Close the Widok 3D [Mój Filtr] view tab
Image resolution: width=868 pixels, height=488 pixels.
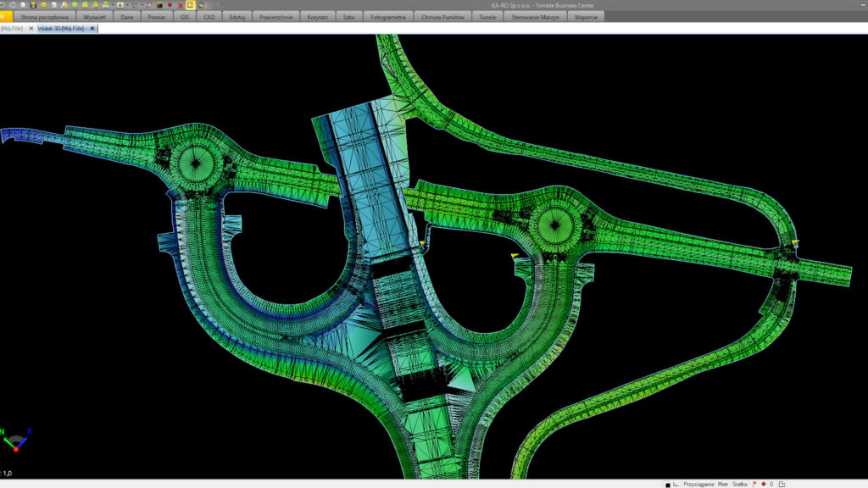93,28
